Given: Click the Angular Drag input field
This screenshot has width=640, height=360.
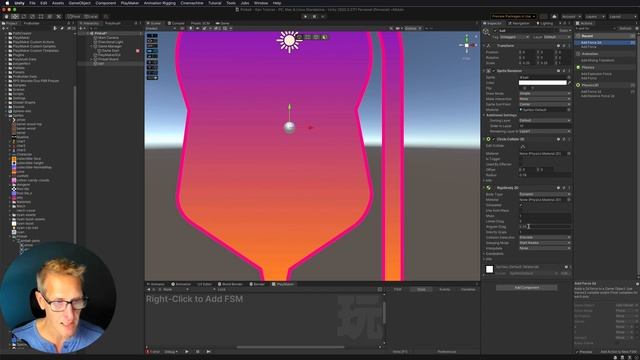Looking at the screenshot, I should [544, 227].
